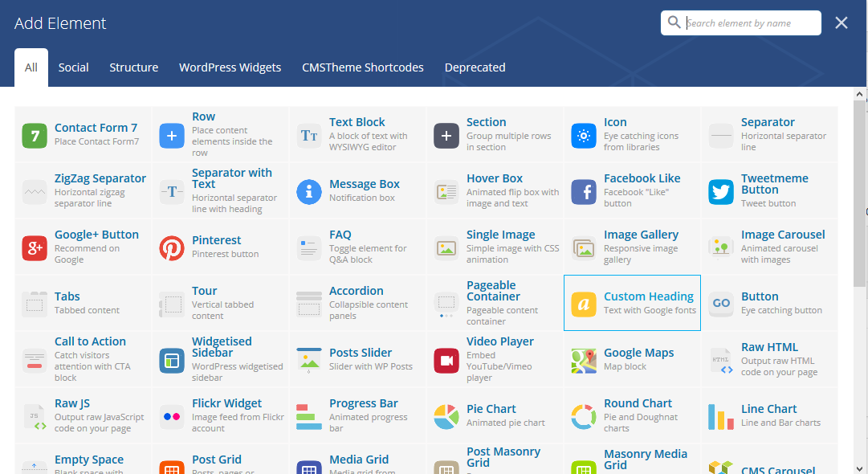The height and width of the screenshot is (474, 868).
Task: Pick the Separator line icon
Action: tap(721, 136)
